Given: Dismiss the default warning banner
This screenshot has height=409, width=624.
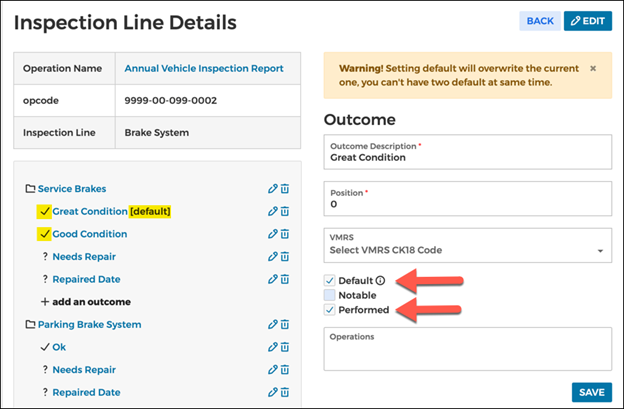Looking at the screenshot, I should (593, 68).
